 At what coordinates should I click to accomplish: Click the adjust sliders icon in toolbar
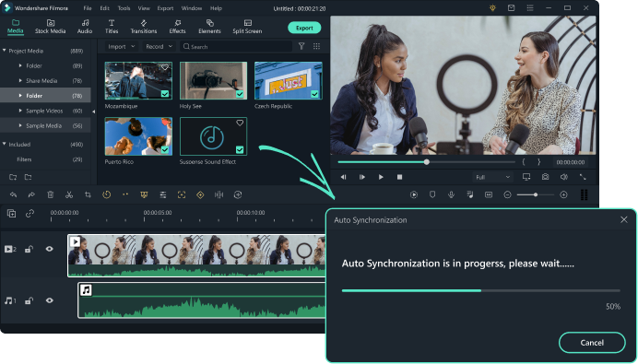(x=163, y=194)
